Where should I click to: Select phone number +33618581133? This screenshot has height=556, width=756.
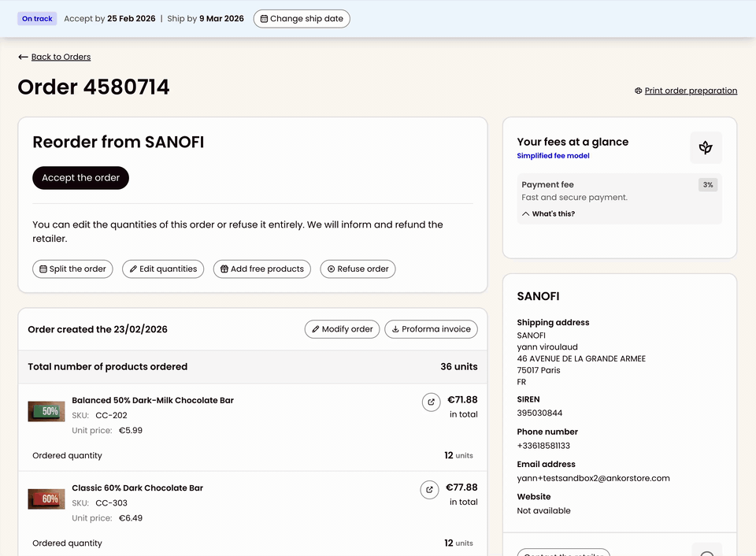tap(543, 446)
